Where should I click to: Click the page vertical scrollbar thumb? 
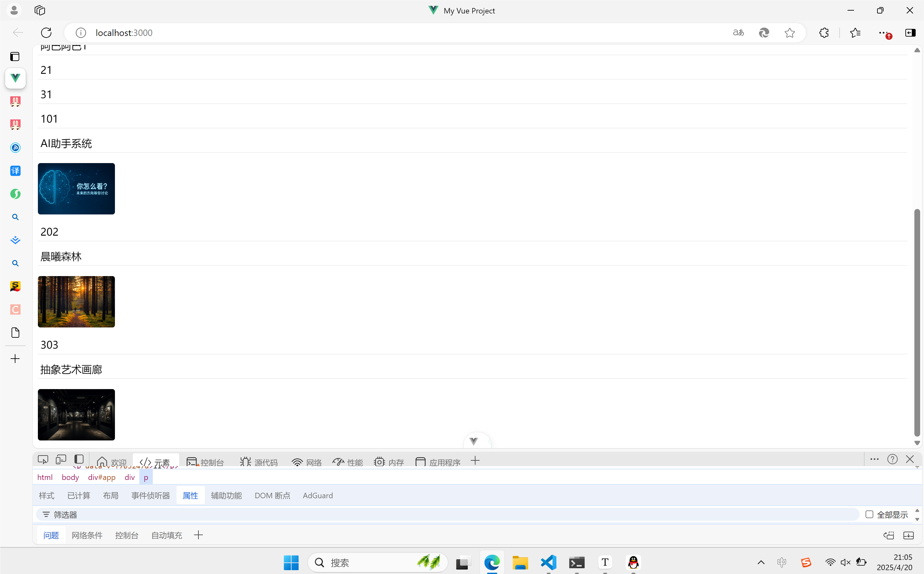pos(917,323)
